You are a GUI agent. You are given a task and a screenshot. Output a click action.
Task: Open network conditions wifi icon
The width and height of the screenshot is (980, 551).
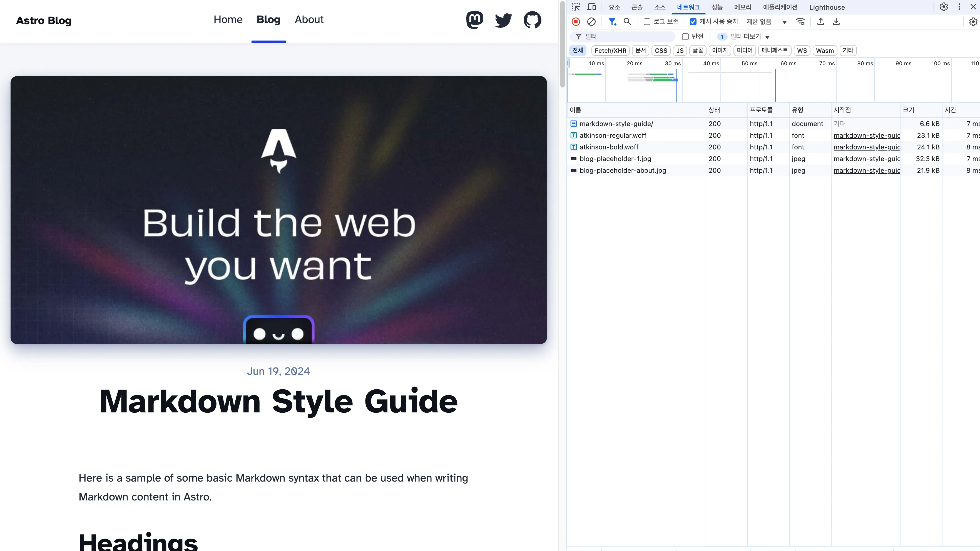[x=800, y=22]
